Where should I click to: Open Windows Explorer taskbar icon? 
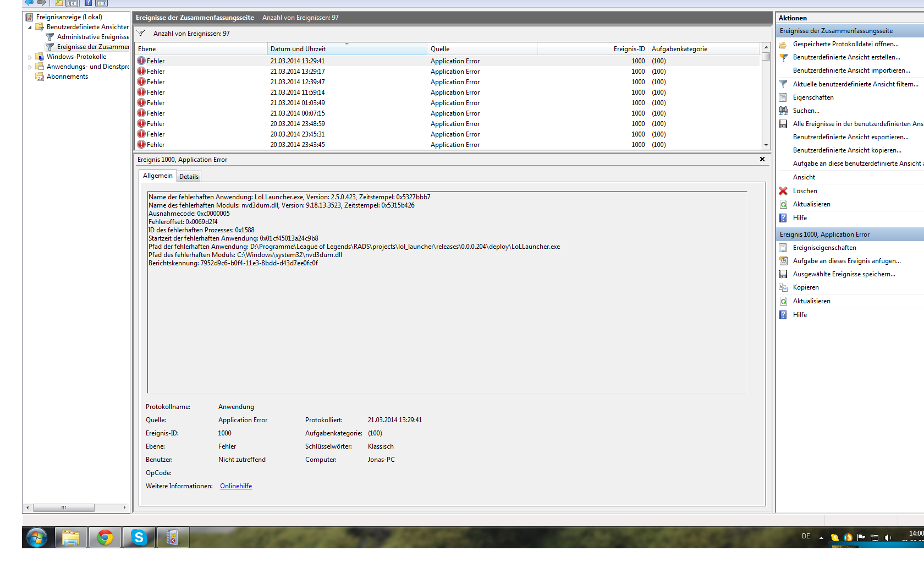point(71,537)
